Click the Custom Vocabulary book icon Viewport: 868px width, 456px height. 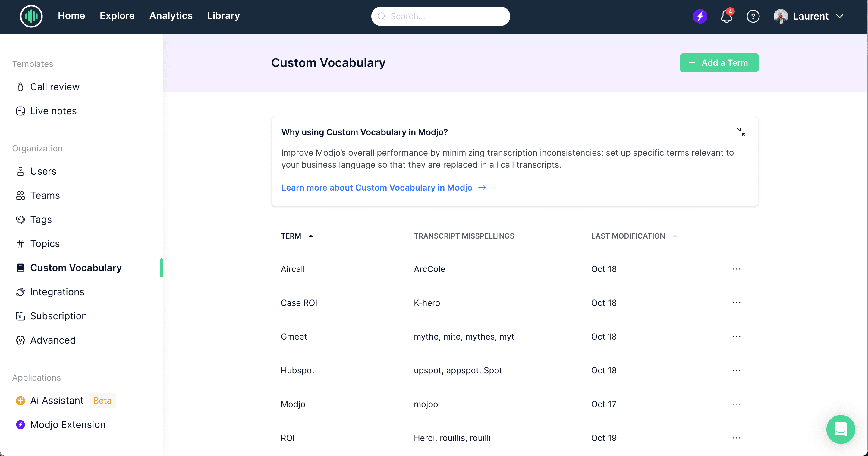pyautogui.click(x=20, y=268)
